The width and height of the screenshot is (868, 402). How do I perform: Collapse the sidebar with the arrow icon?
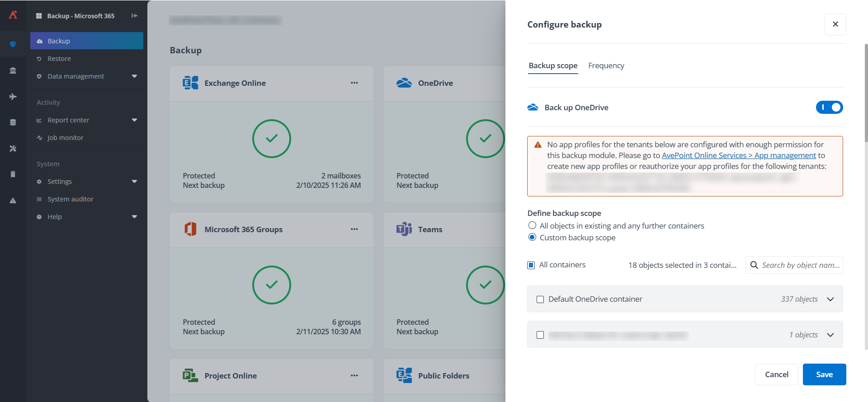pos(134,16)
